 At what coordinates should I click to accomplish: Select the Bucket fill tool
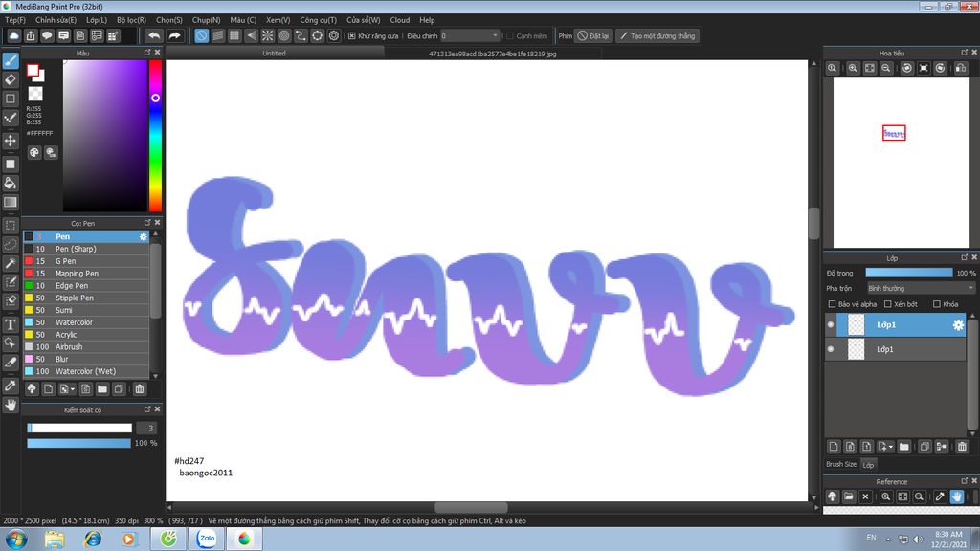(11, 183)
